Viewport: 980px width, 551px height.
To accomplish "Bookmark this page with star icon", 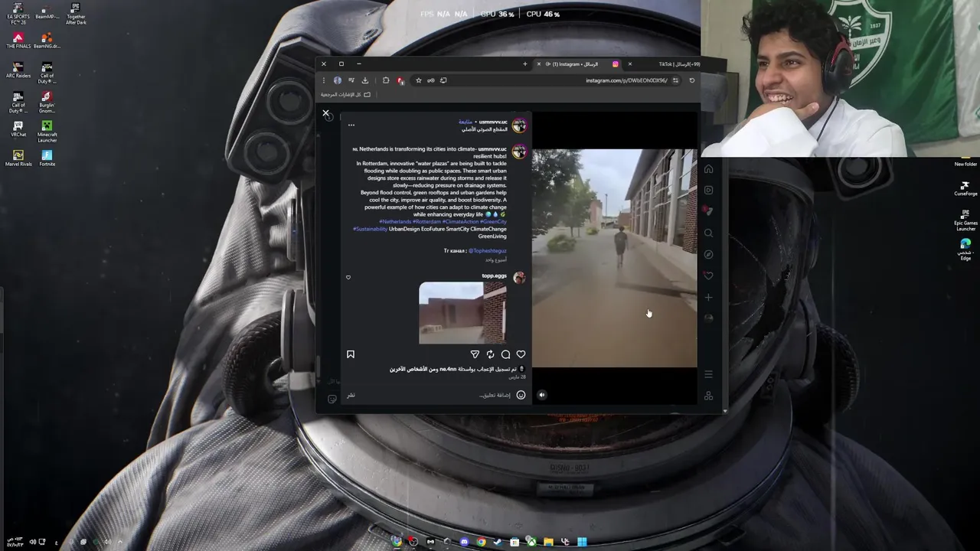I will tap(418, 80).
